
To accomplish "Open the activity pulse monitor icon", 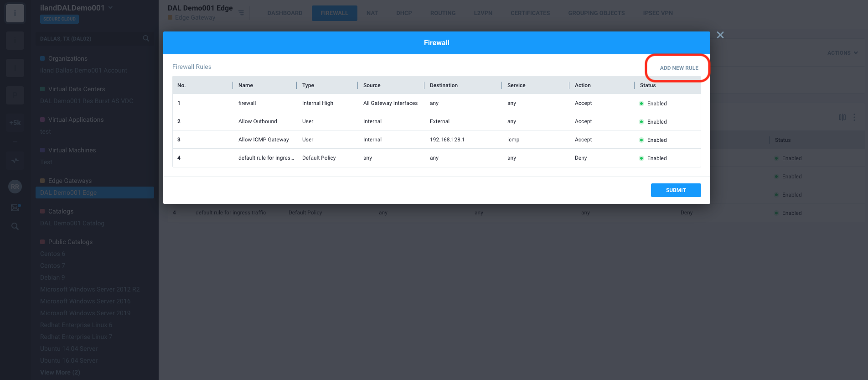I will [x=15, y=161].
